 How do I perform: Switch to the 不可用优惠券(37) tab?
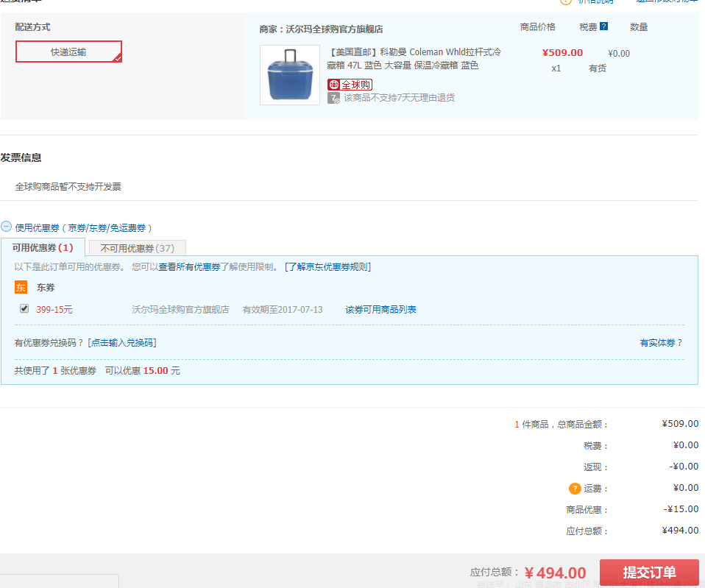tap(138, 248)
